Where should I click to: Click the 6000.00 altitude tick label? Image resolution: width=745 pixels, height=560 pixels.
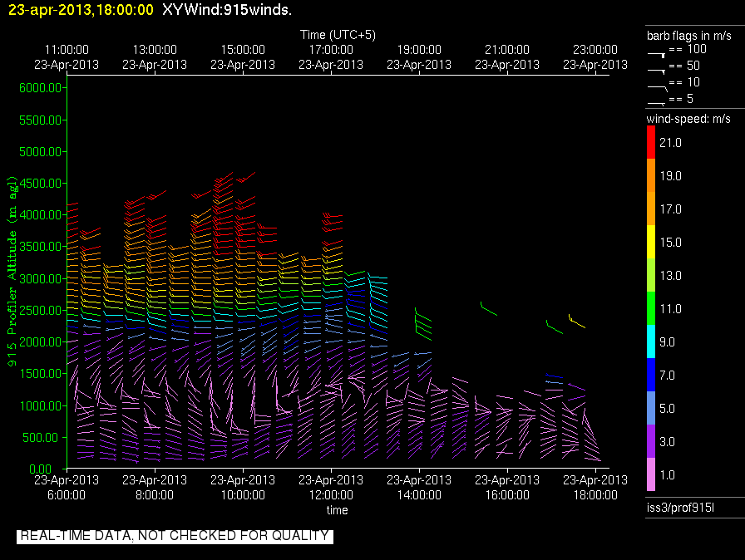41,88
